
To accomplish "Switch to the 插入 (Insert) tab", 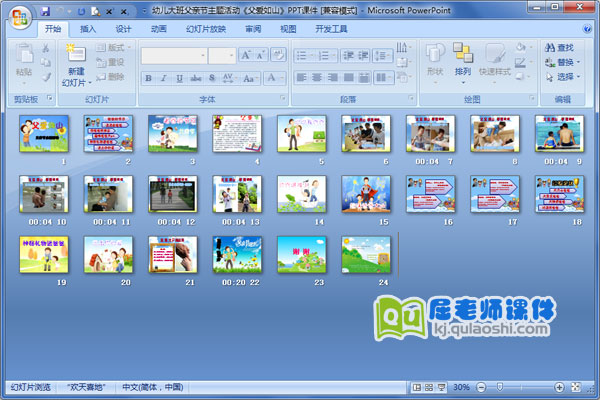I will pos(89,29).
